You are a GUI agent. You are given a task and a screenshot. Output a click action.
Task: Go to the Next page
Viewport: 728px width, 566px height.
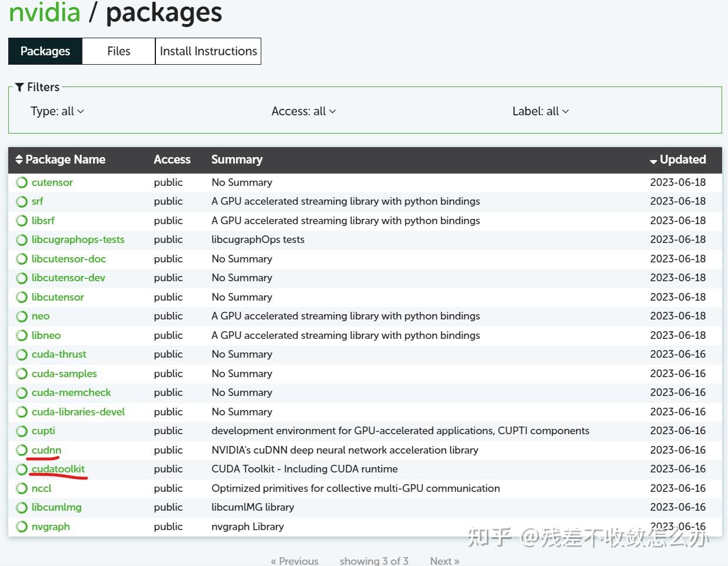point(444,561)
